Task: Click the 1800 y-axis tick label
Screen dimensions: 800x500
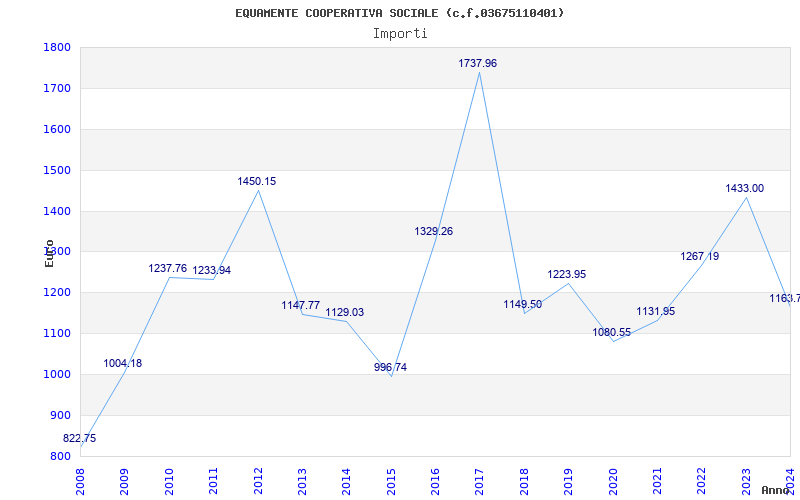Action: coord(56,47)
